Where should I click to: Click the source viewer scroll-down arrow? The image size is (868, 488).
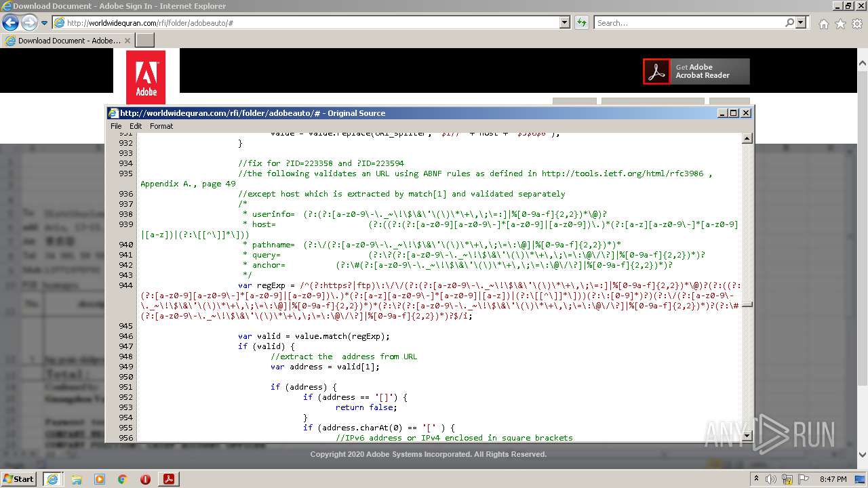747,435
